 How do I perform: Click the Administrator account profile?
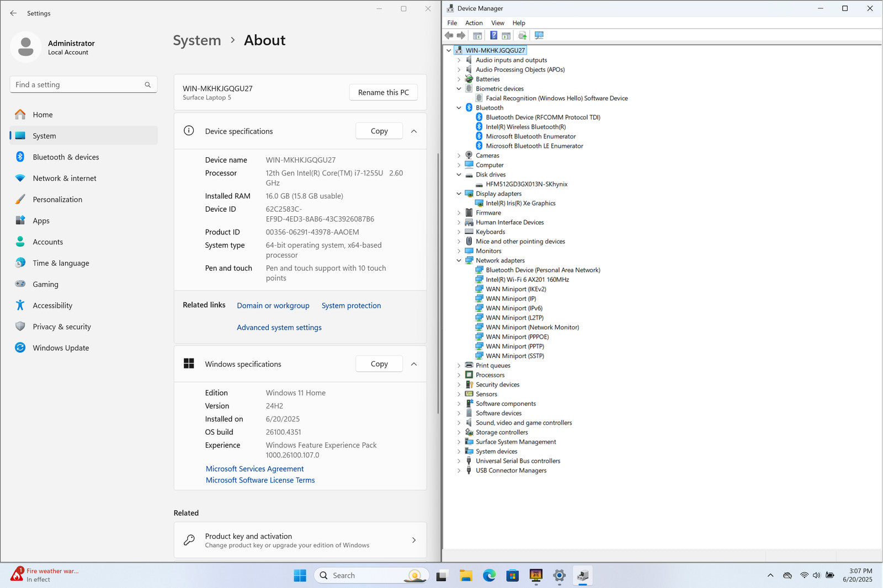(x=53, y=47)
